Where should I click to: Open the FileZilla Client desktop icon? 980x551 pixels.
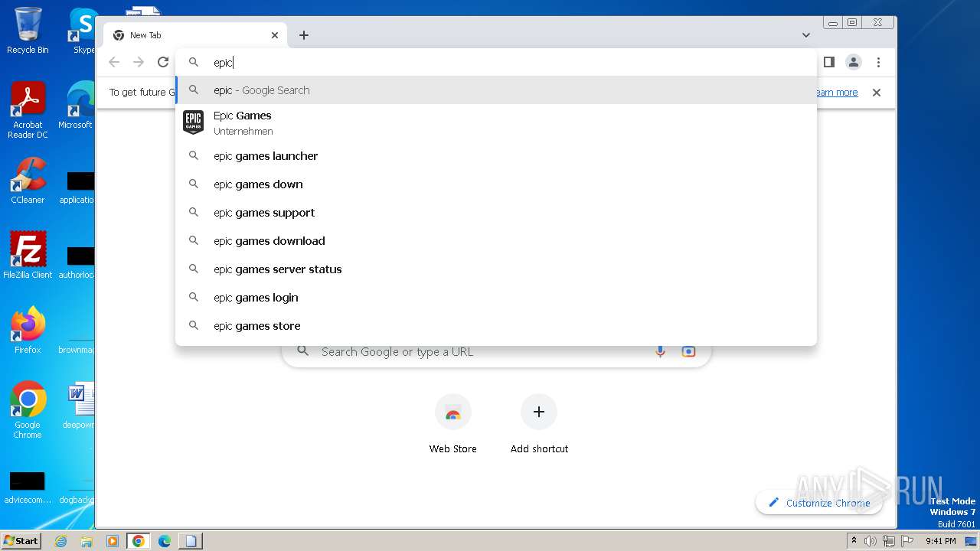28,255
